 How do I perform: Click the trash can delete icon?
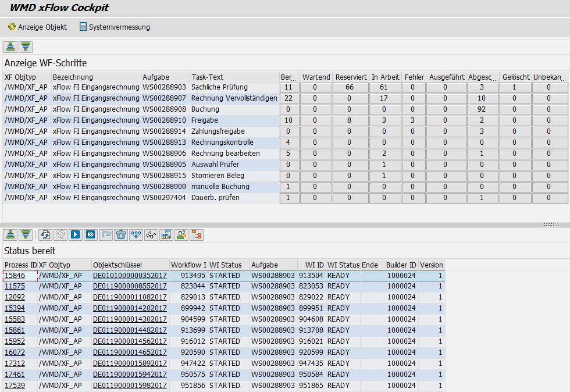[x=121, y=235]
